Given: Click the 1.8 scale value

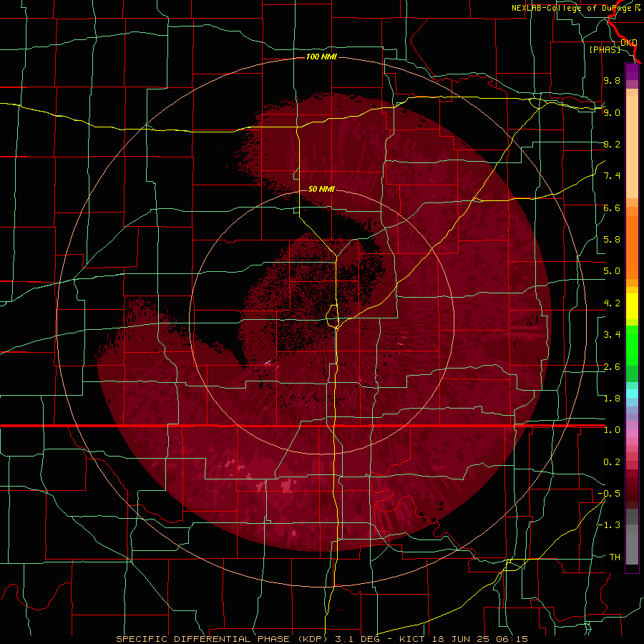Looking at the screenshot, I should click(x=612, y=399).
